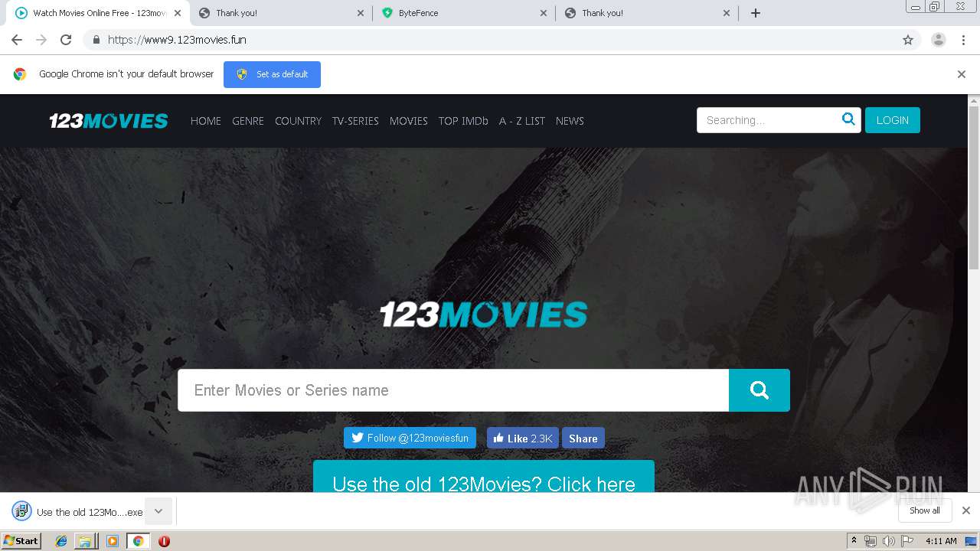Open a new tab with plus button
The image size is (980, 551).
(x=756, y=13)
